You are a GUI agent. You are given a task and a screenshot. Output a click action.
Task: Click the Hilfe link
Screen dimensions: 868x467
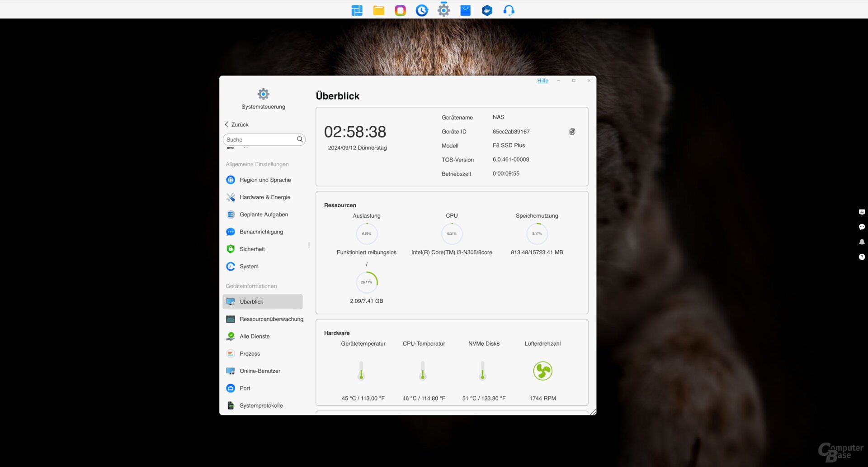pos(542,81)
